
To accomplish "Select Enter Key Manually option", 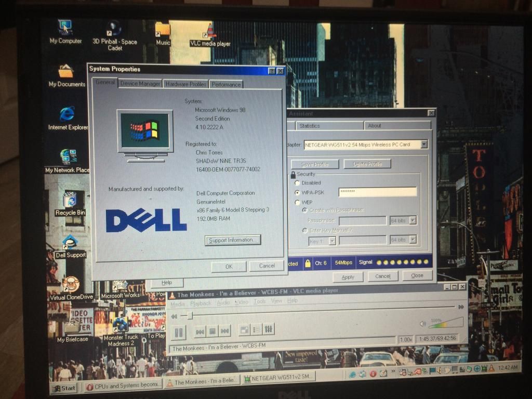I will coord(304,230).
